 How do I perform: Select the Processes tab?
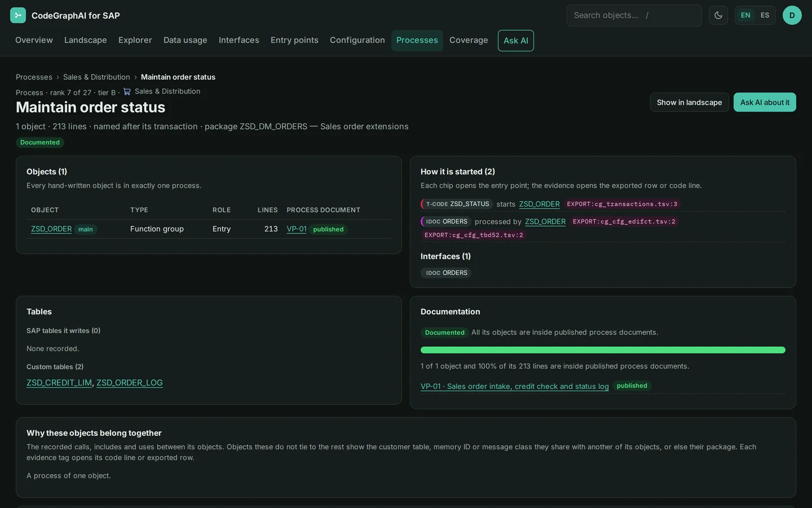tap(417, 40)
